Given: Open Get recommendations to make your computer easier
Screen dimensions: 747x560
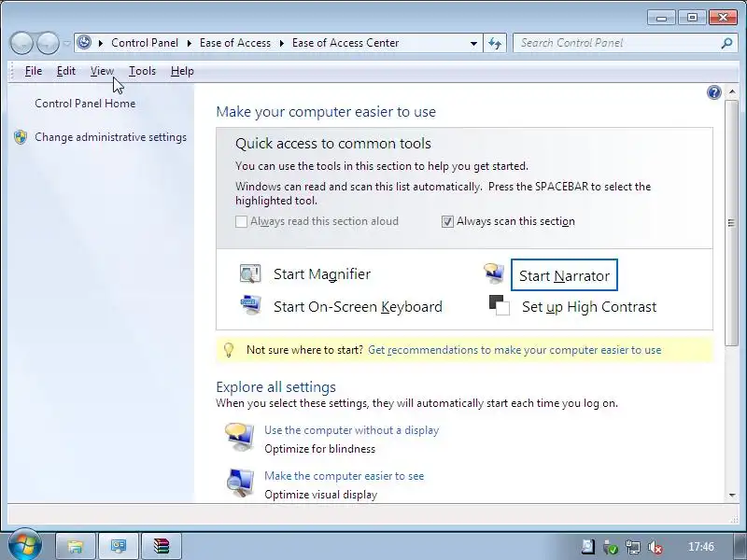Looking at the screenshot, I should coord(514,350).
